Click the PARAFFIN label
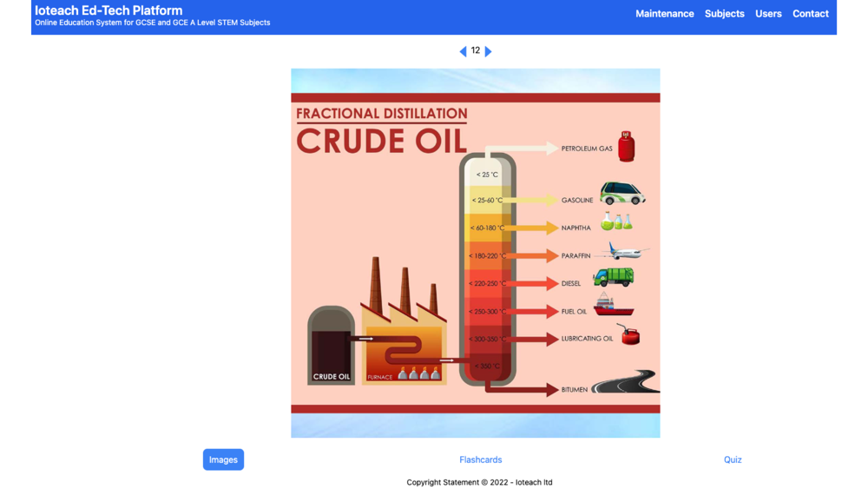The width and height of the screenshot is (868, 489). point(575,256)
